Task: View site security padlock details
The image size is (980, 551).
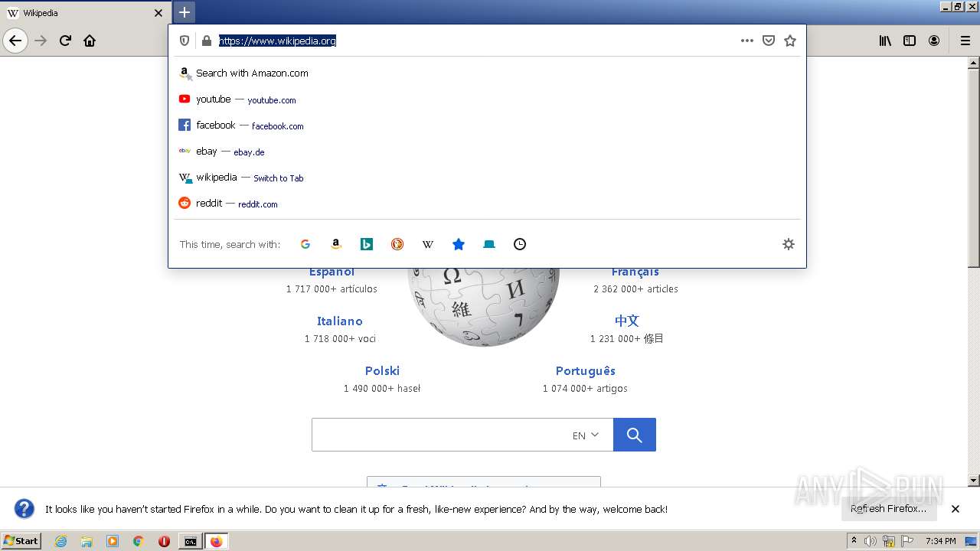Action: click(206, 41)
